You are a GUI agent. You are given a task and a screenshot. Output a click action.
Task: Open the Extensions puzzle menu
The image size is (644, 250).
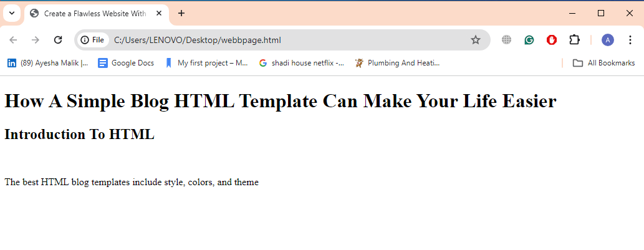[x=574, y=40]
